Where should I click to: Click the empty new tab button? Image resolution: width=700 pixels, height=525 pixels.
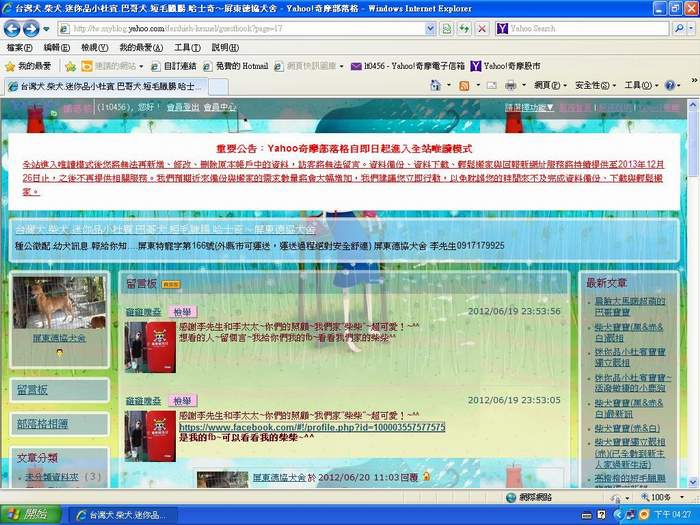(219, 87)
